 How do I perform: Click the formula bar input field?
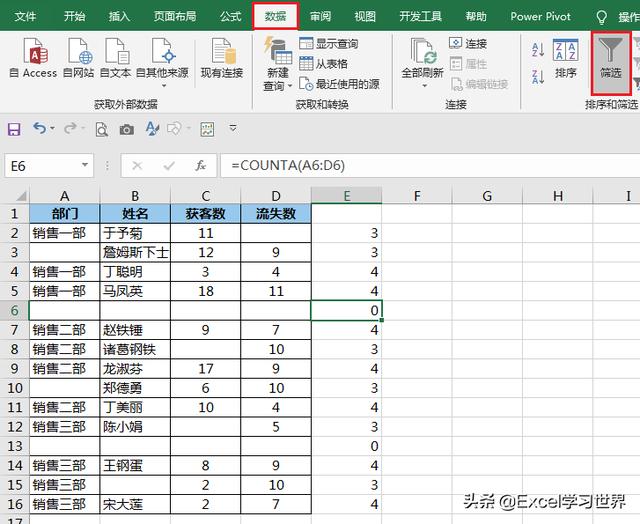430,166
